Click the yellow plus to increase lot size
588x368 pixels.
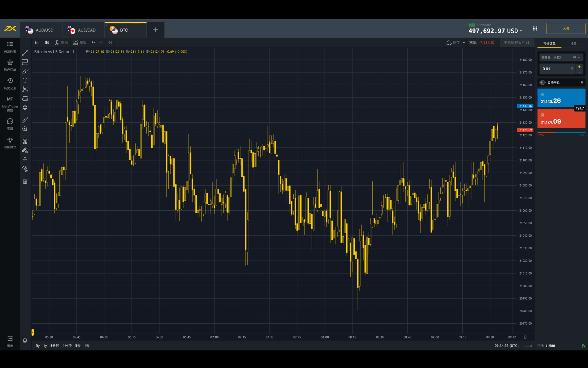click(x=579, y=67)
